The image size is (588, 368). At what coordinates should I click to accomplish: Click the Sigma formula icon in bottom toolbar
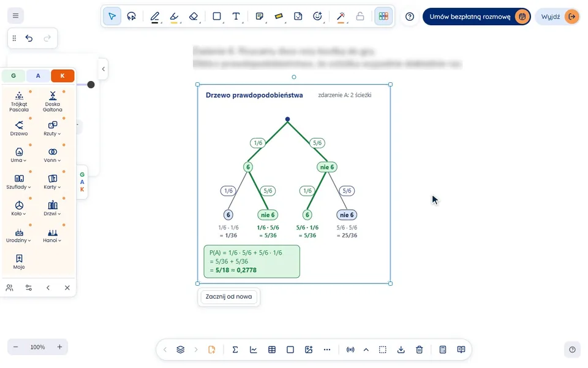tap(235, 350)
